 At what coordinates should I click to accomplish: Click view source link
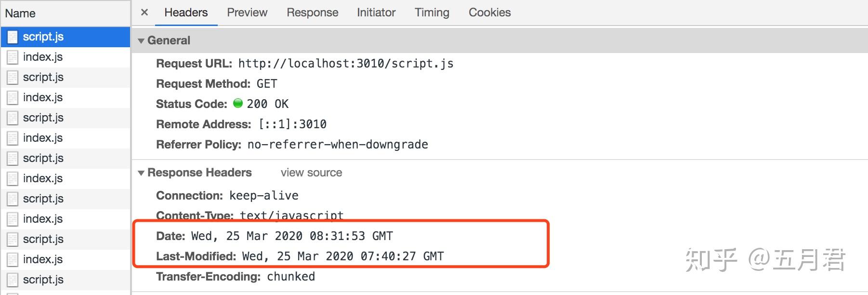point(311,173)
